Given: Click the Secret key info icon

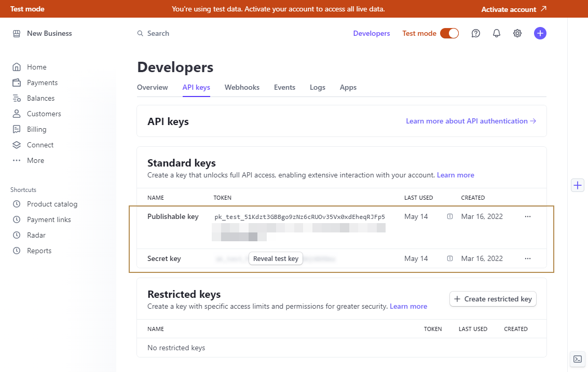Looking at the screenshot, I should (450, 258).
